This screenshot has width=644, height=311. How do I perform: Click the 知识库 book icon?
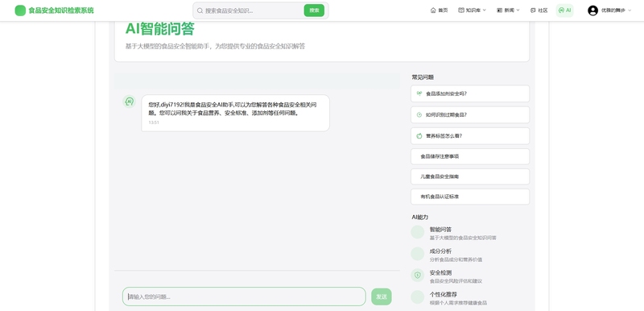[460, 10]
